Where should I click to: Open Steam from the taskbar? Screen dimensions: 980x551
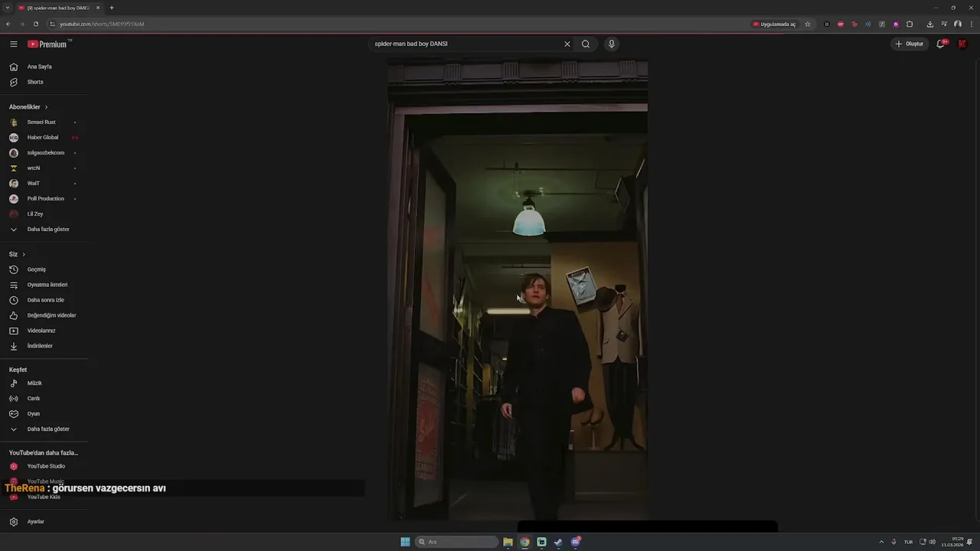pos(558,542)
